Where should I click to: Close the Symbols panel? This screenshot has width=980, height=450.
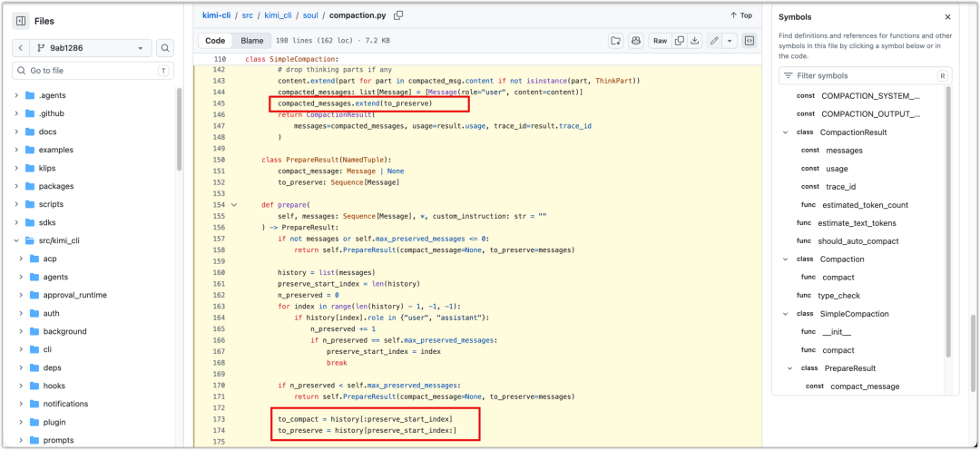tap(947, 17)
